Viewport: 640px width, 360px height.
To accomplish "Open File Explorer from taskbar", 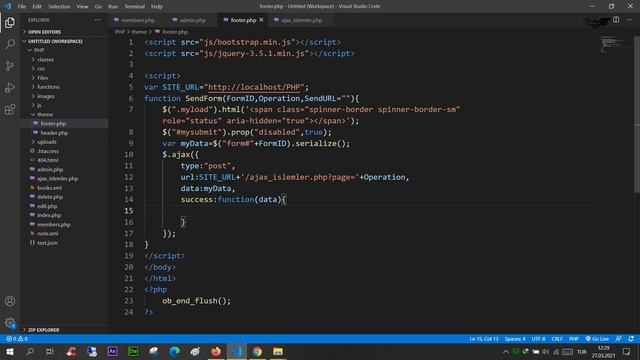I will tap(278, 351).
